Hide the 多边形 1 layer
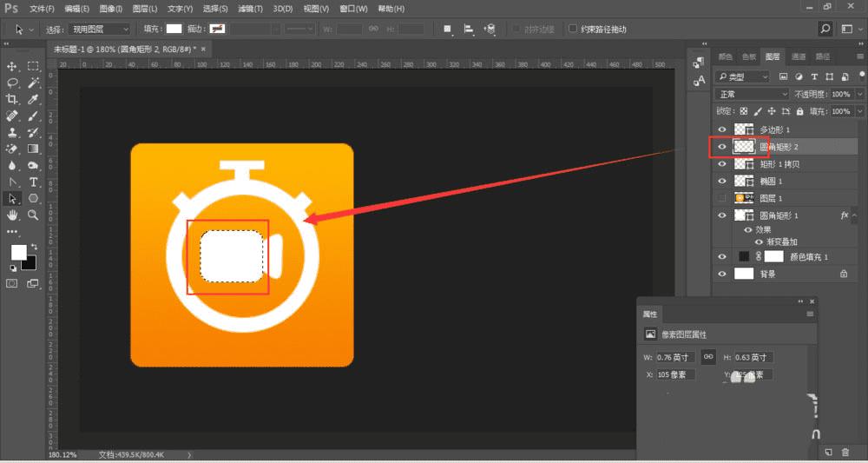Image resolution: width=868 pixels, height=463 pixels. click(721, 129)
